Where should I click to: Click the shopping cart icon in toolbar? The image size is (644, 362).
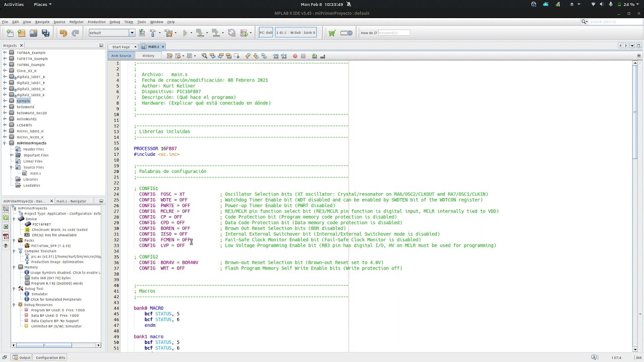click(332, 33)
